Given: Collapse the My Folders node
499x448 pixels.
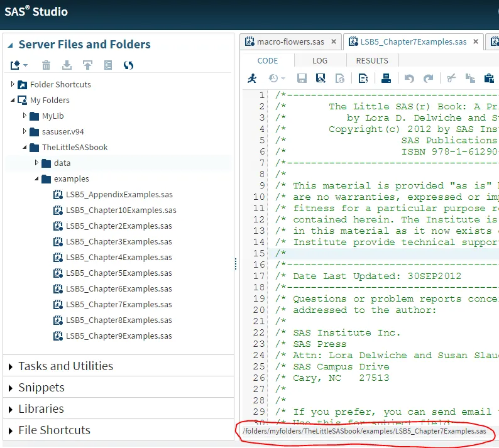Looking at the screenshot, I should pos(13,101).
